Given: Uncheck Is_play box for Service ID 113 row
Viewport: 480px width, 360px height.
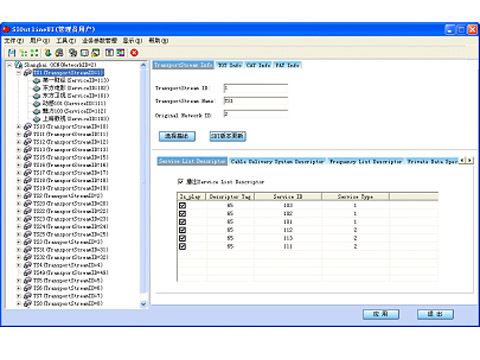Looking at the screenshot, I should pos(182,238).
